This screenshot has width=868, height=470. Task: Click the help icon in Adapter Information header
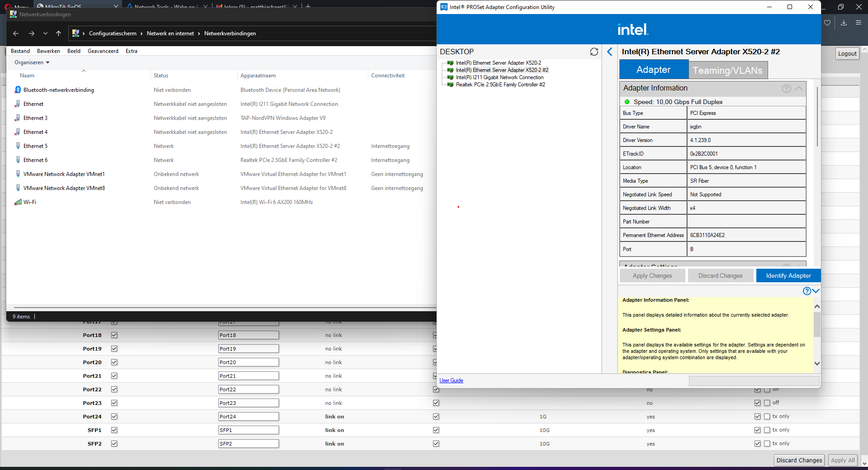coord(786,88)
